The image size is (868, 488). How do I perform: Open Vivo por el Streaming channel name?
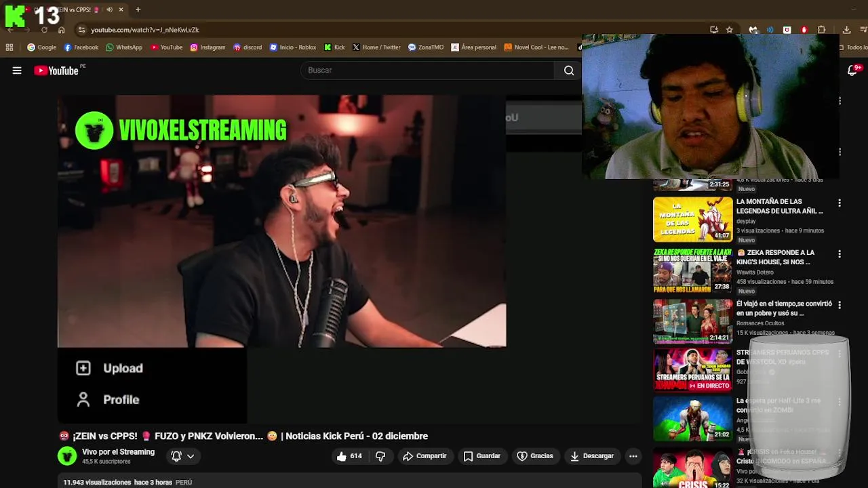(x=118, y=452)
